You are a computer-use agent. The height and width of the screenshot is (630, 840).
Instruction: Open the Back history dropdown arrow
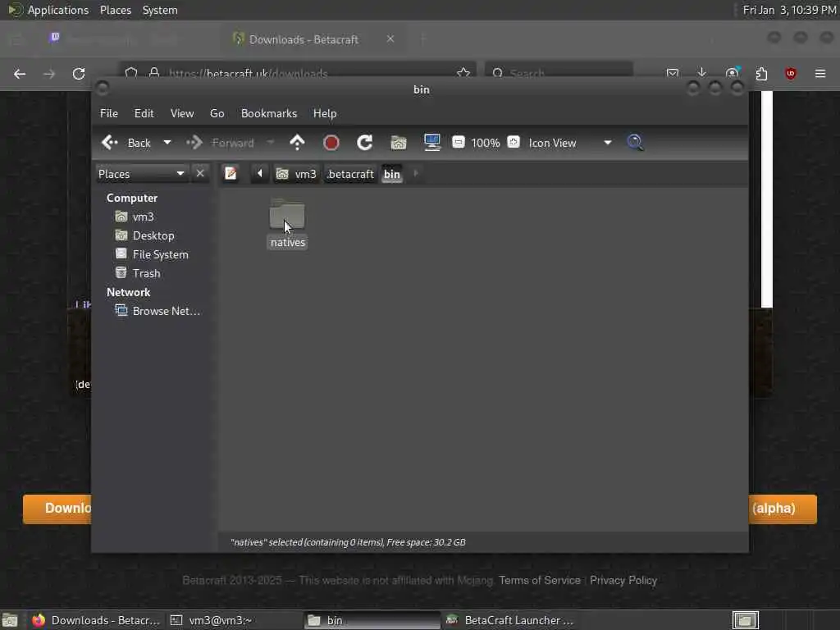(167, 143)
